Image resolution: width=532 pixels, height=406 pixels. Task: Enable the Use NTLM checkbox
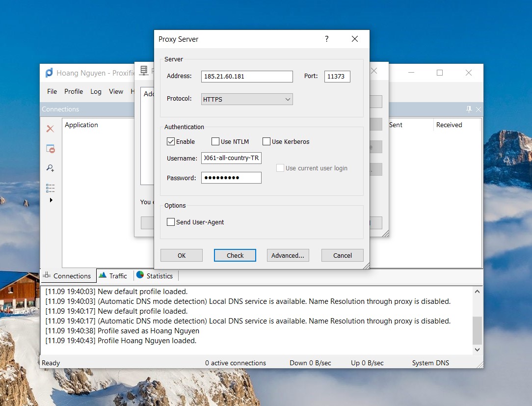pos(215,141)
